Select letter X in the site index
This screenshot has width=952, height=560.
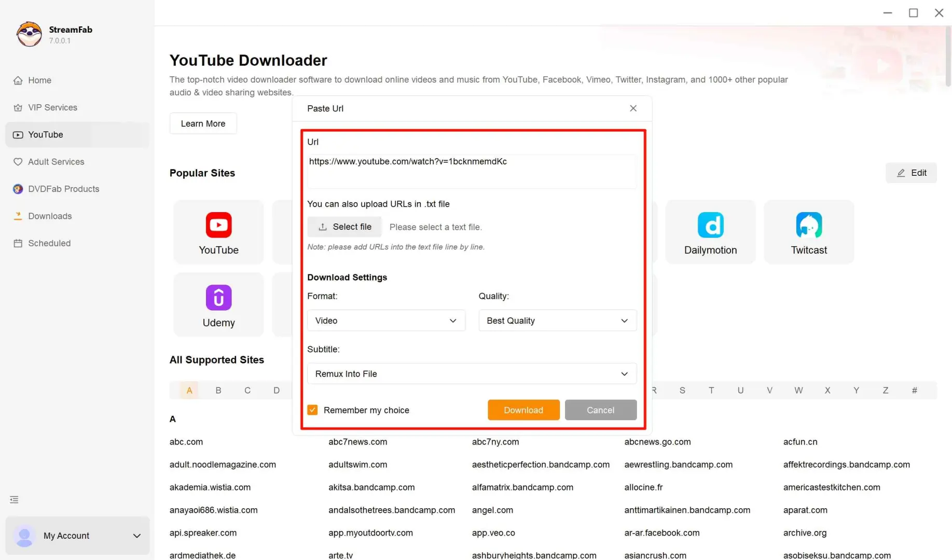click(827, 390)
